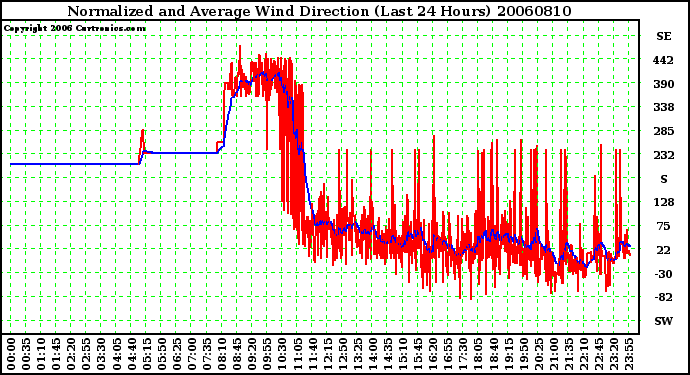Click the '16:20' time label
690x375 pixels.
click(x=433, y=354)
